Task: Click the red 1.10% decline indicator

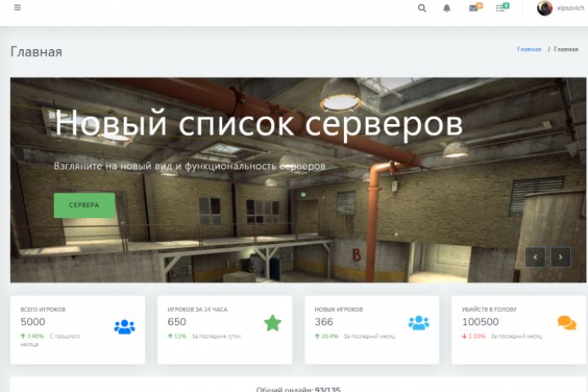Action: coord(474,336)
